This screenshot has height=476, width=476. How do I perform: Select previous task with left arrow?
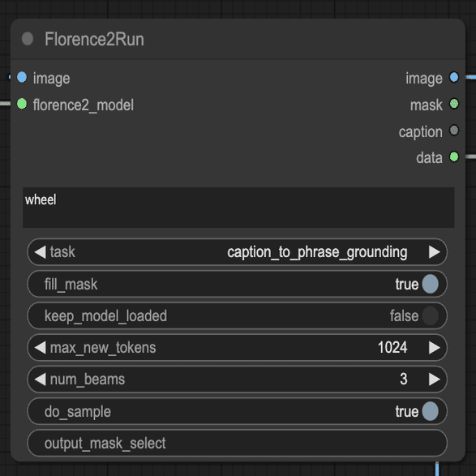40,252
